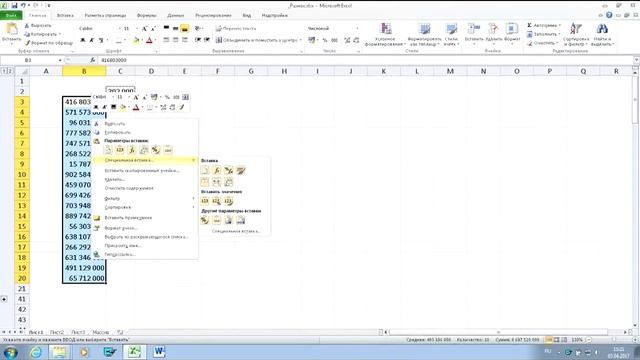Open Форматировать как таблицу gallery

(424, 34)
